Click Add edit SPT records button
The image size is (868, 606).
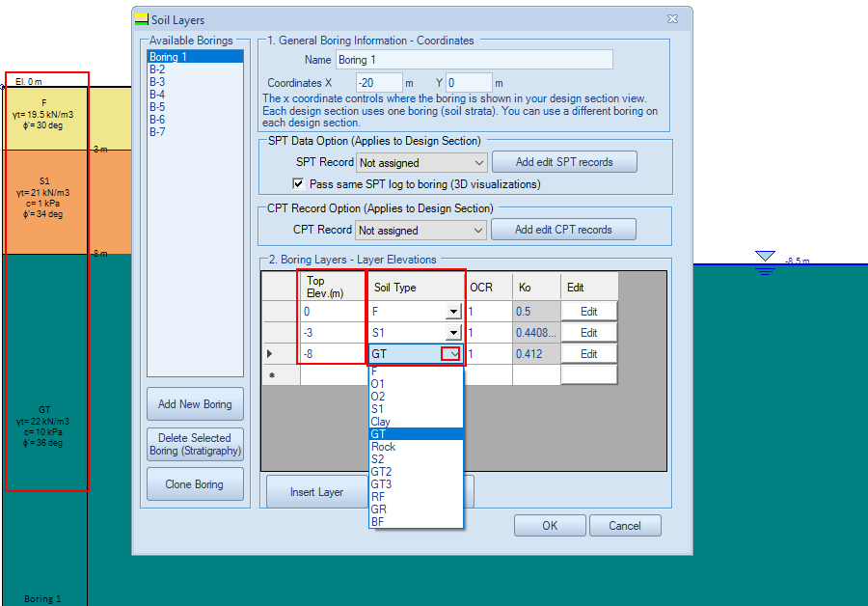point(564,162)
